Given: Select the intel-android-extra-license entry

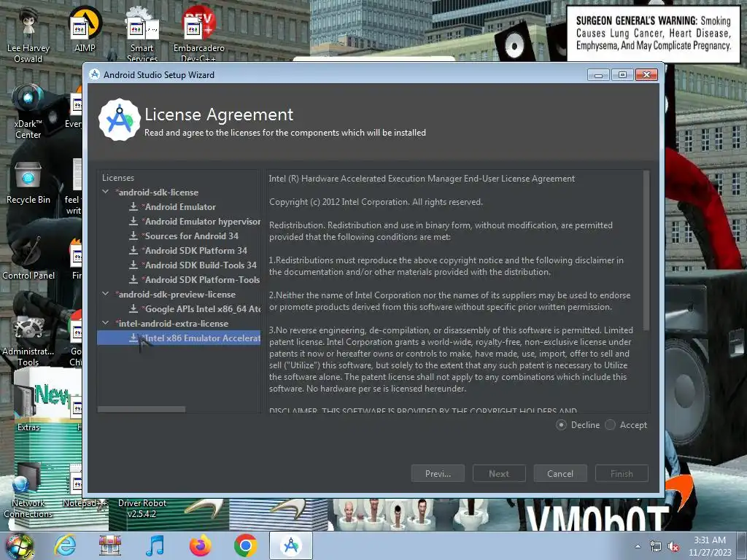Looking at the screenshot, I should tap(172, 323).
